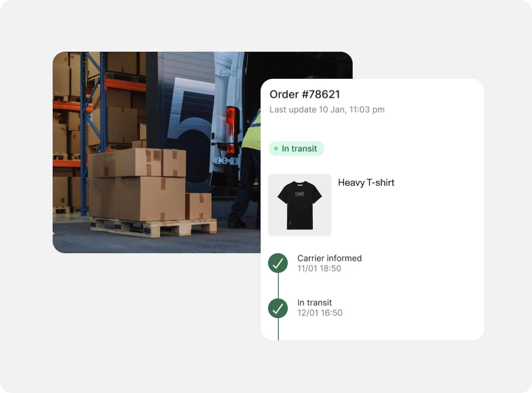Image resolution: width=532 pixels, height=393 pixels.
Task: Click the wooden pallet under boxes
Action: [x=154, y=227]
